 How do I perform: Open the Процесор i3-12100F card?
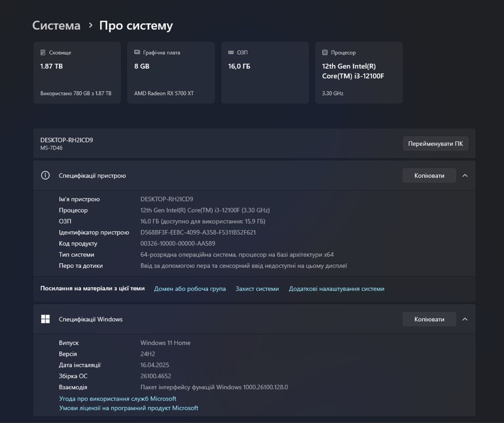pos(359,72)
